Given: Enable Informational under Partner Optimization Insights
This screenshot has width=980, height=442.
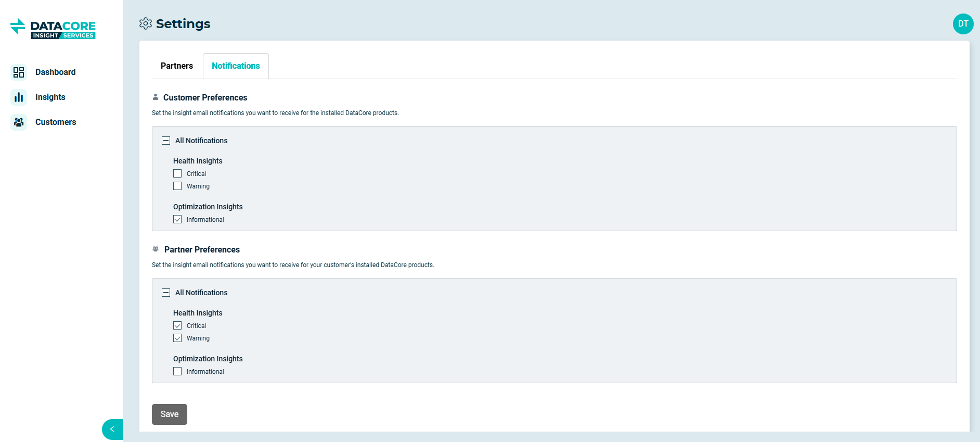Looking at the screenshot, I should tap(177, 372).
